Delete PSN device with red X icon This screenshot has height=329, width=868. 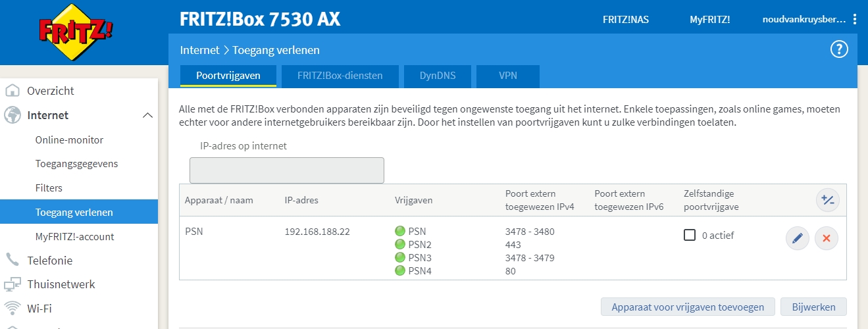827,238
